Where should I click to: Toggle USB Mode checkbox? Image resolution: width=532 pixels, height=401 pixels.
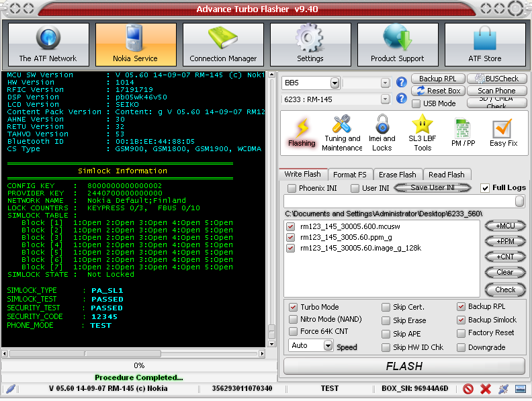[x=416, y=104]
